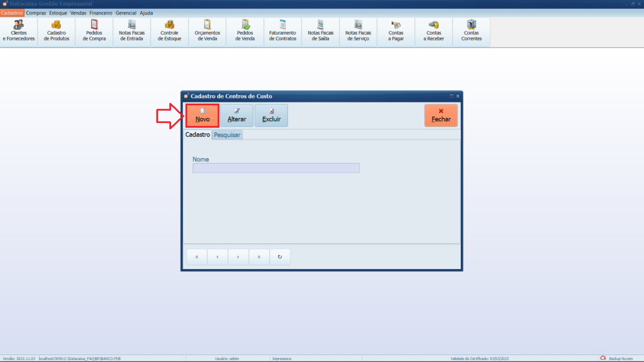This screenshot has height=362, width=644.
Task: Open Clientes e Fornecedores
Action: 19,31
